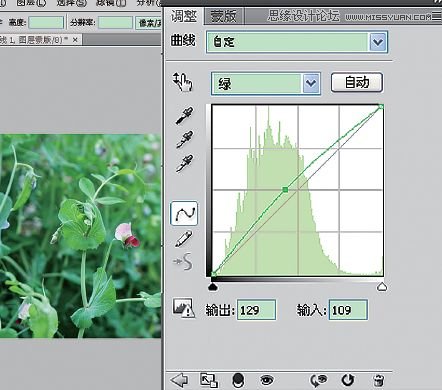Viewport: 442px width, 390px height.
Task: Switch to the 蒙版 tab
Action: (224, 16)
